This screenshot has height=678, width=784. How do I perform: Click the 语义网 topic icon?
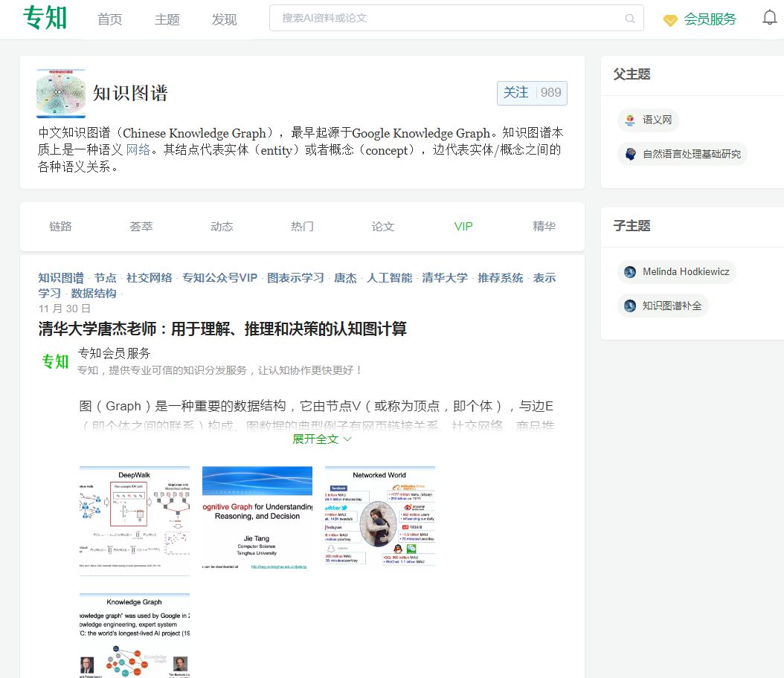coord(630,120)
